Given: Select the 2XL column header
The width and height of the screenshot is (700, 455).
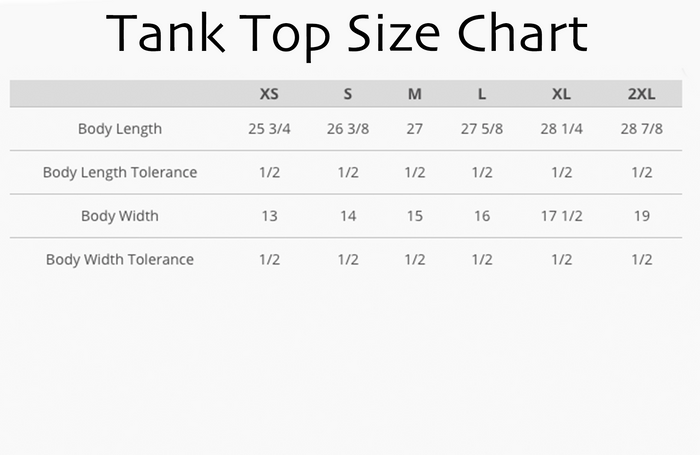Looking at the screenshot, I should (642, 94).
